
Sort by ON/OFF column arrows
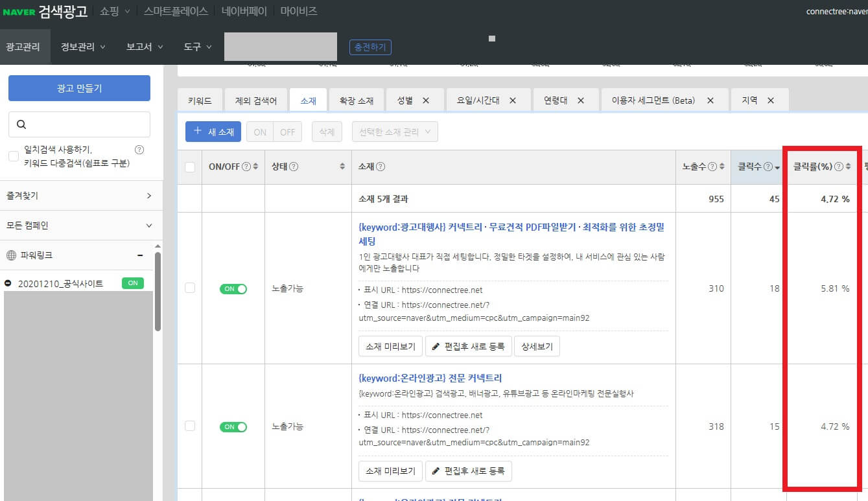(255, 167)
